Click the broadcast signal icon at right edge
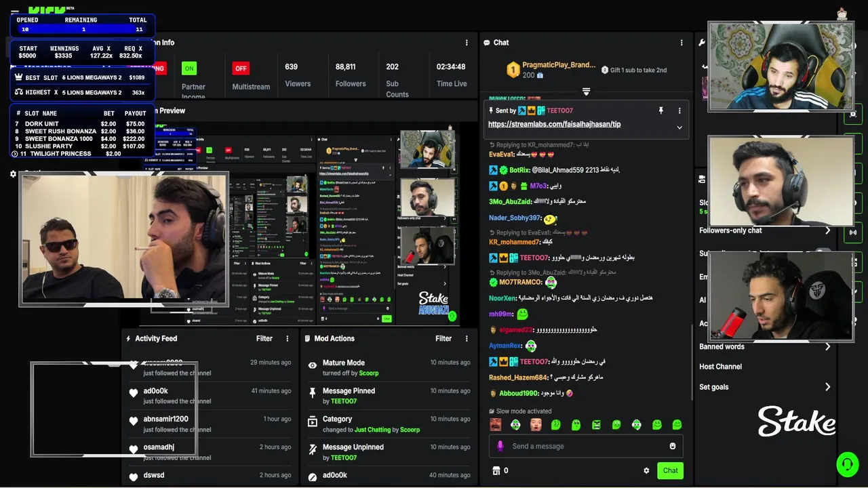Viewport: 868px width, 488px height. click(853, 232)
